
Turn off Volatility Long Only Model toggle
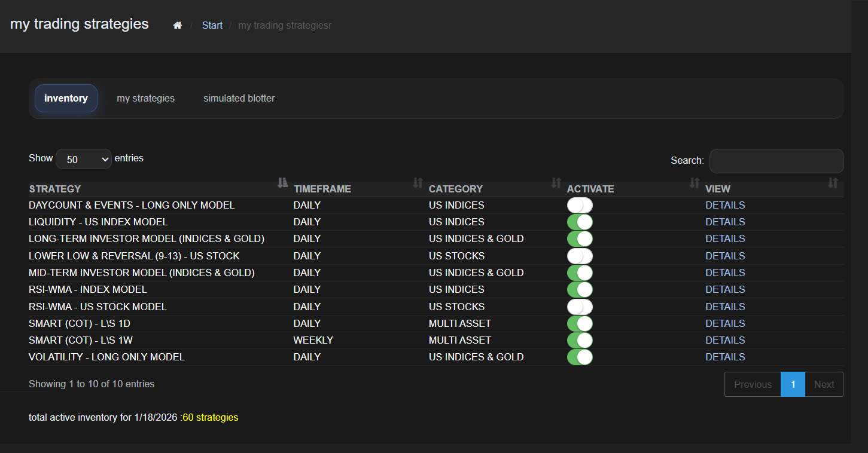580,357
